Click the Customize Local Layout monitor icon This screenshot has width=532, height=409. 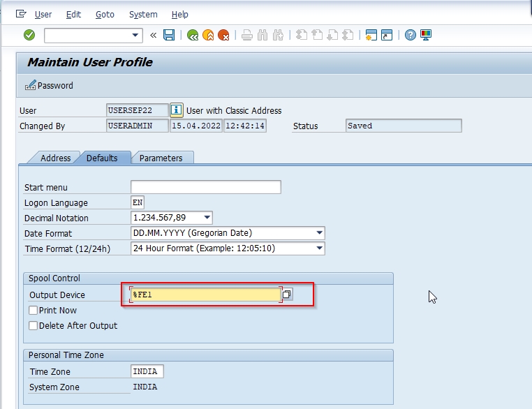point(426,35)
